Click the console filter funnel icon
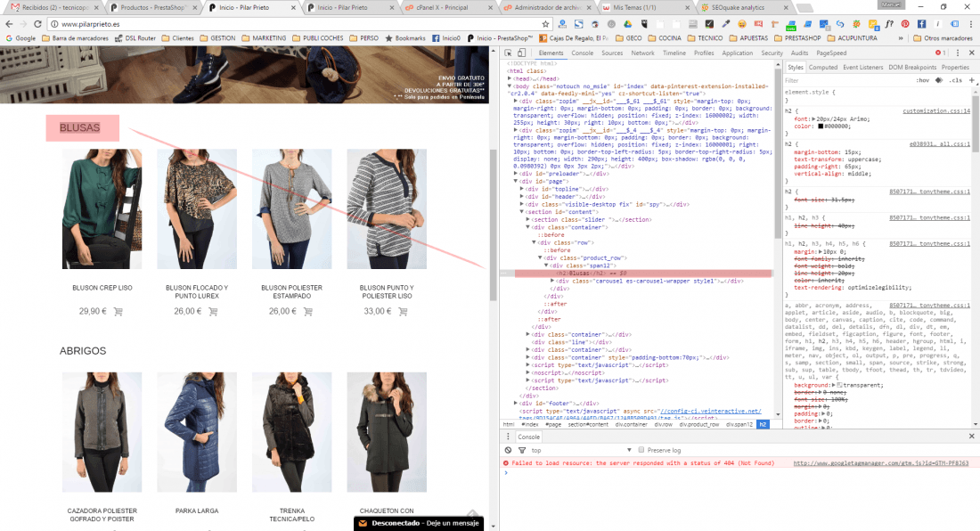This screenshot has width=980, height=531. tap(522, 450)
